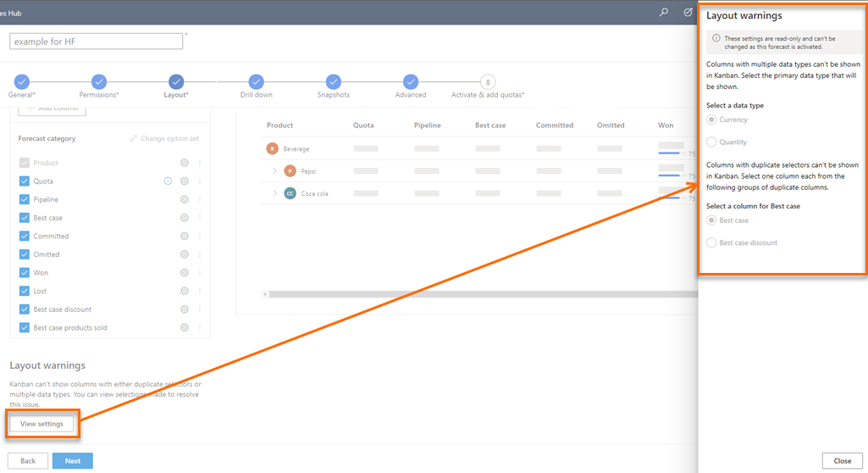
Task: Click the info icon in read-only notice
Action: click(716, 38)
